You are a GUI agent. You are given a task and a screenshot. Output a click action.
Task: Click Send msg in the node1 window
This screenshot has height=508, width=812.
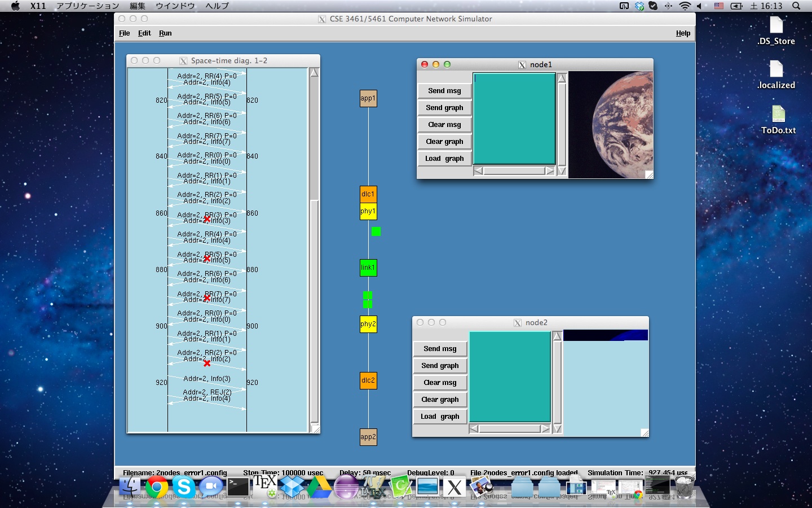(x=444, y=90)
